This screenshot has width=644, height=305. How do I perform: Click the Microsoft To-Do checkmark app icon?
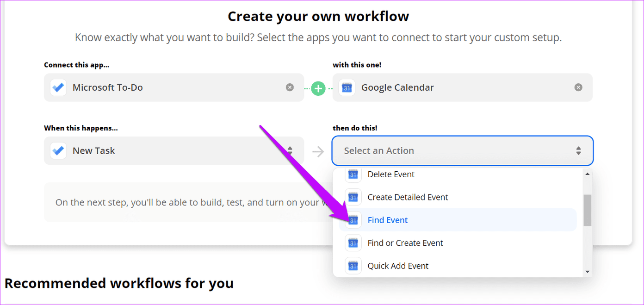click(58, 87)
